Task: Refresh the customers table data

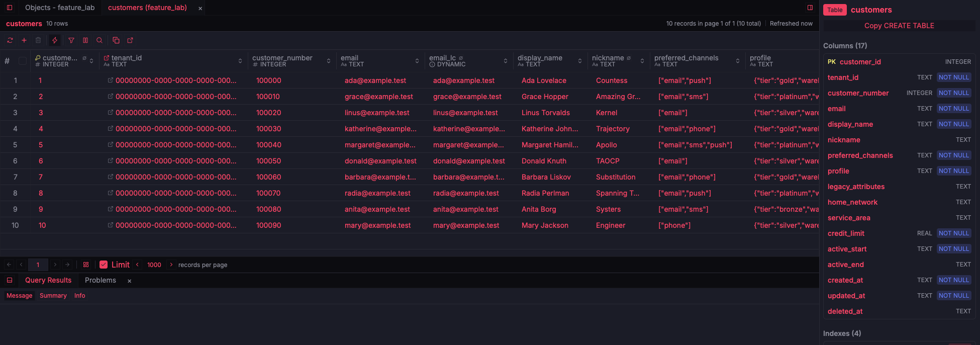Action: pos(10,40)
